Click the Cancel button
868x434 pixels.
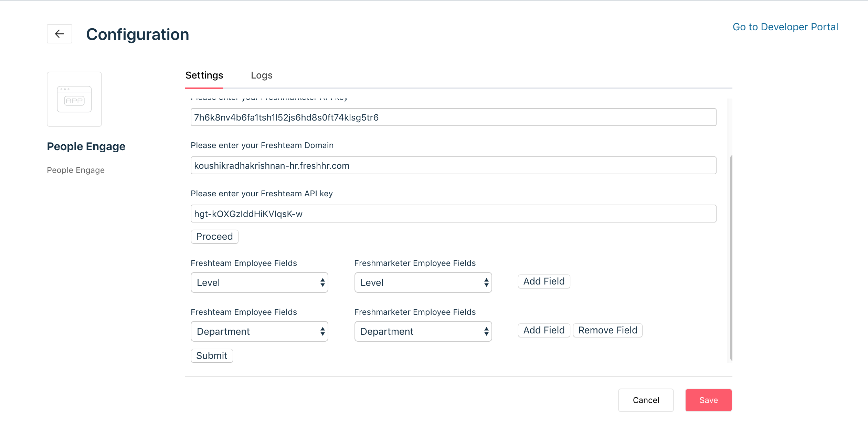(x=646, y=400)
